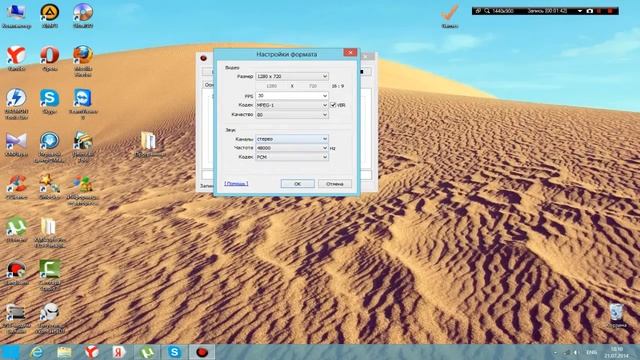This screenshot has height=360, width=640.
Task: Open the µTorrent desktop icon
Action: pyautogui.click(x=16, y=229)
